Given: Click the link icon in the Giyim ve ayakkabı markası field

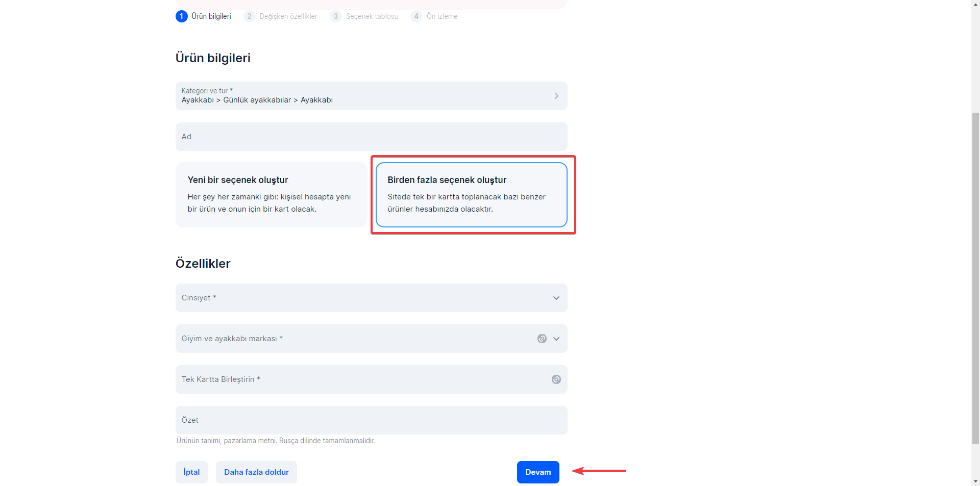Looking at the screenshot, I should (542, 339).
